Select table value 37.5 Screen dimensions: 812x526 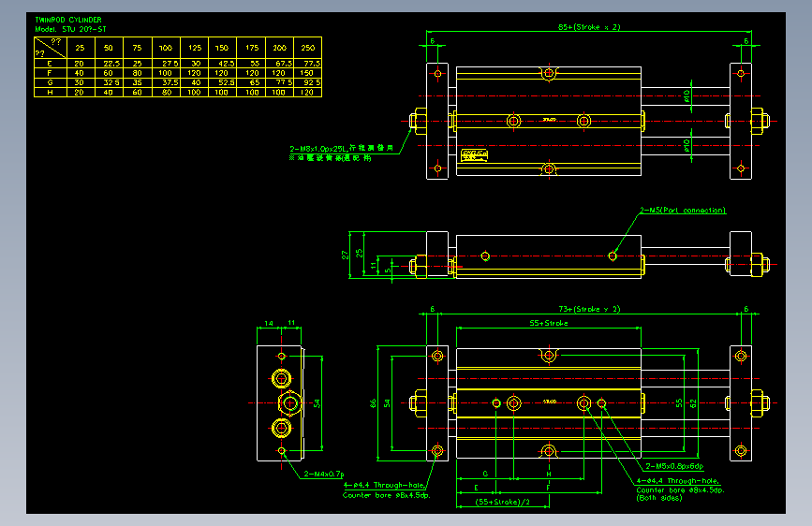170,83
